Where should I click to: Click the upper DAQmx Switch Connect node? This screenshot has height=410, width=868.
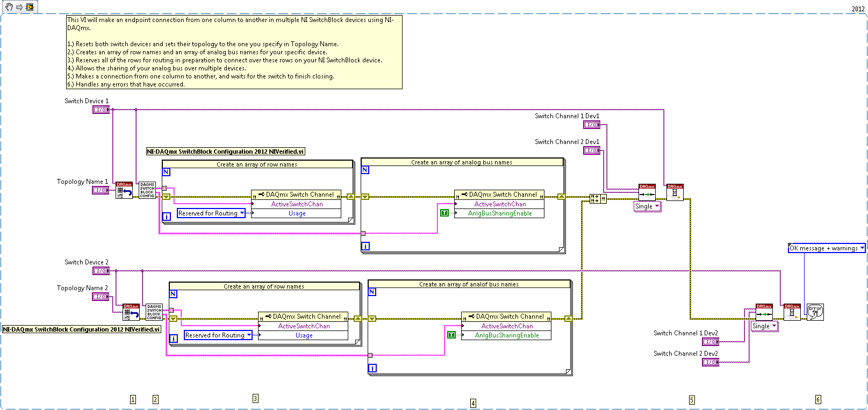click(647, 192)
